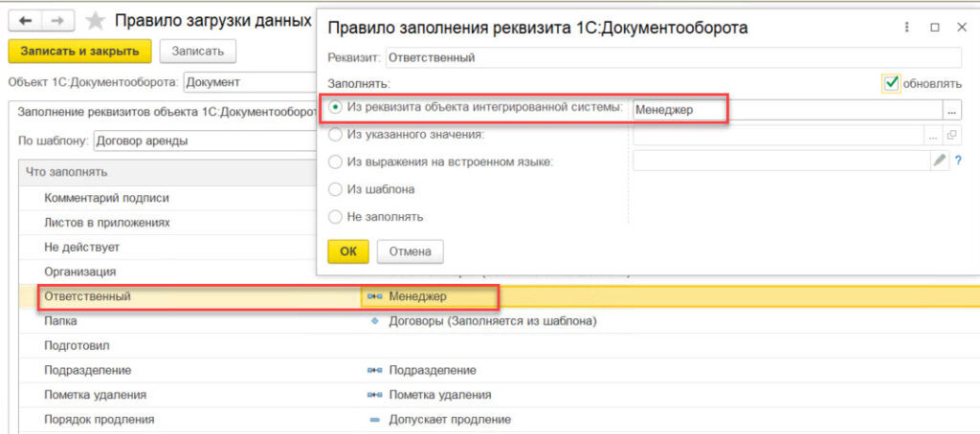Go back with the left arrow button
Screen dimensions: 980x434
click(x=26, y=21)
